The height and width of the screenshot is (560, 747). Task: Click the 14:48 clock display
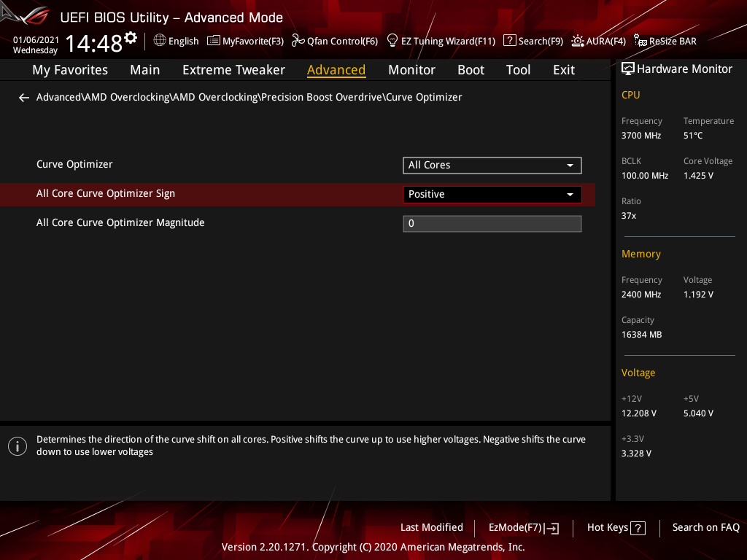94,43
